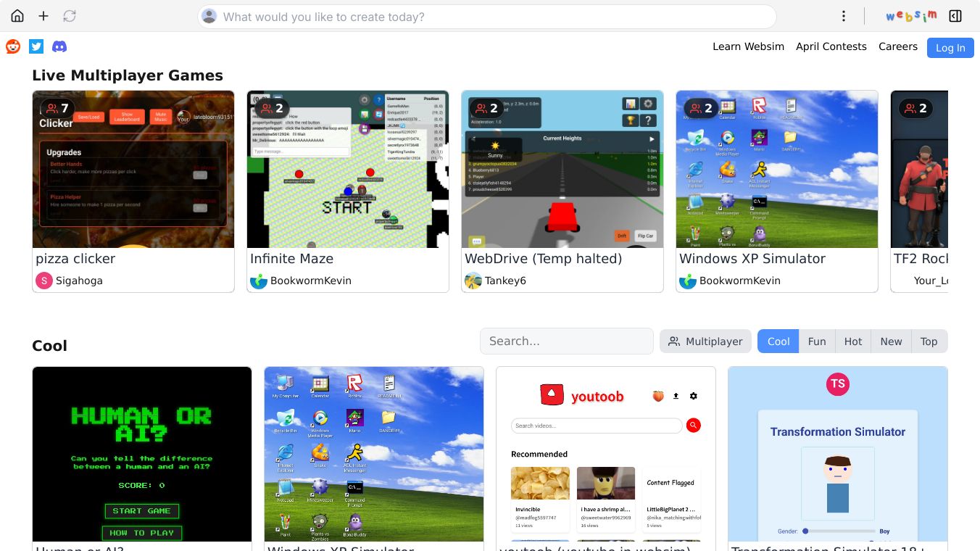Focus the 'What would you like to create' field
The image size is (980, 551).
[487, 17]
